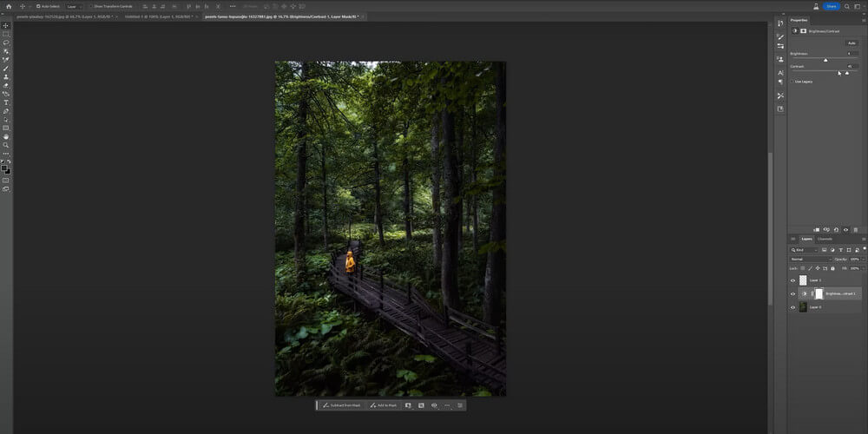Hide Layer 1 using its eye icon

(x=792, y=280)
